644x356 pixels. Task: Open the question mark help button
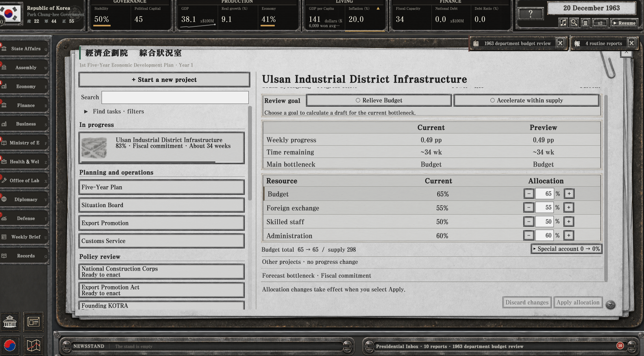click(531, 14)
